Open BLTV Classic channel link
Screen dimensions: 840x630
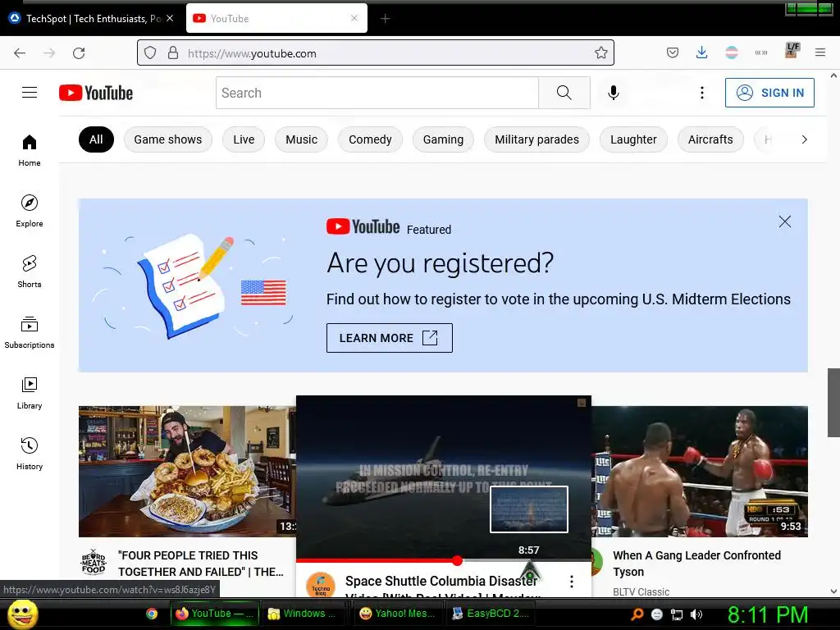coord(641,592)
